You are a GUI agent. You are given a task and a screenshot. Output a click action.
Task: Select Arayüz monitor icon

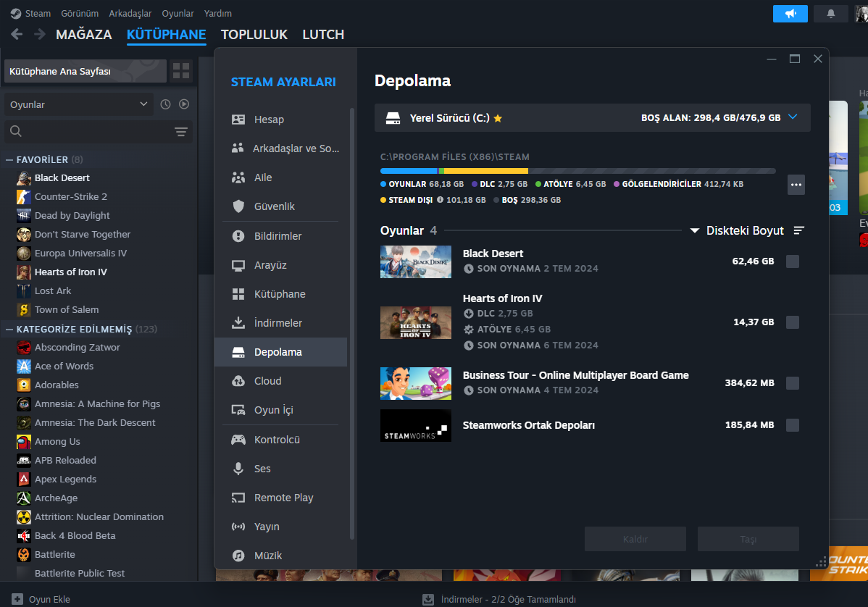point(238,266)
